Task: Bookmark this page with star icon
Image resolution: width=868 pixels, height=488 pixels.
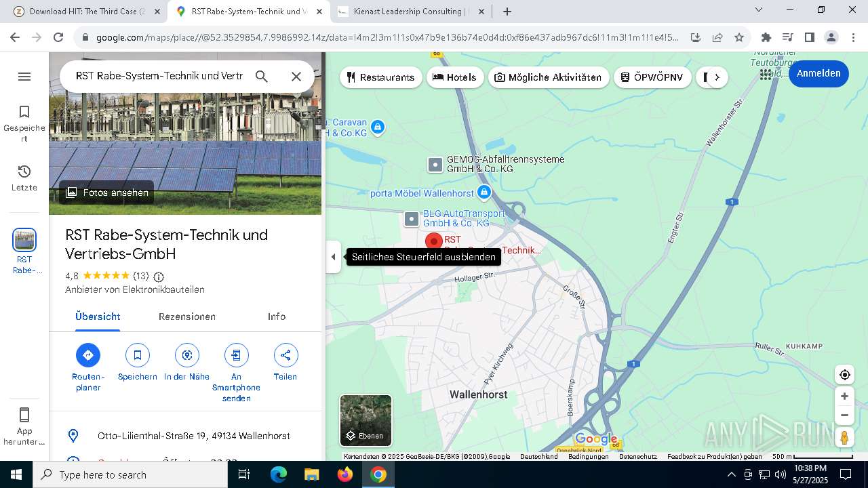Action: click(x=739, y=37)
